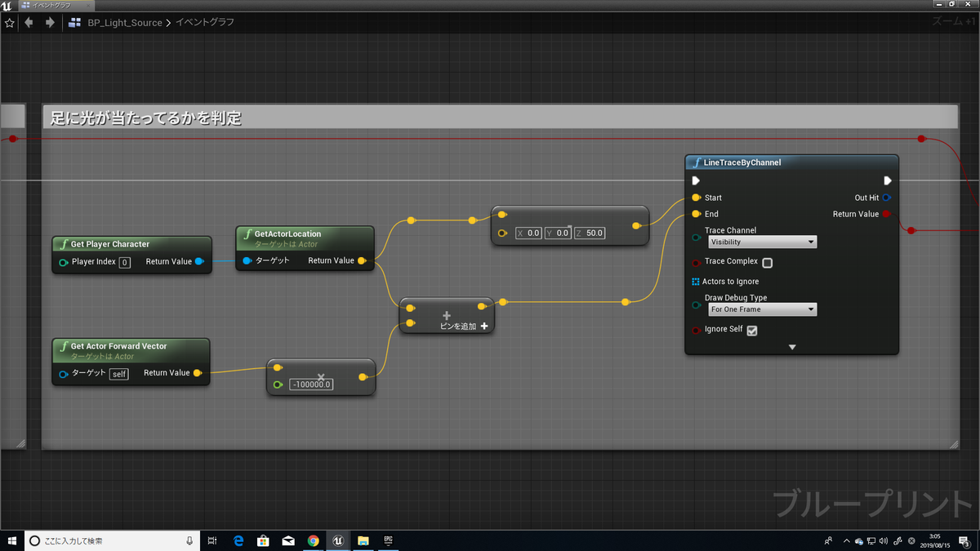Click the favorite star icon in breadcrumb bar
980x551 pixels.
10,23
